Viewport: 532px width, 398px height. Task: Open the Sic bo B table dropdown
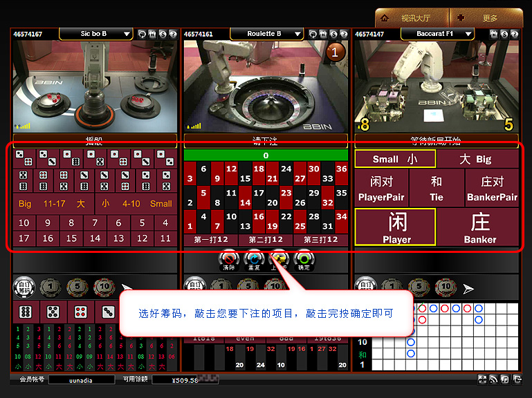[x=97, y=33]
